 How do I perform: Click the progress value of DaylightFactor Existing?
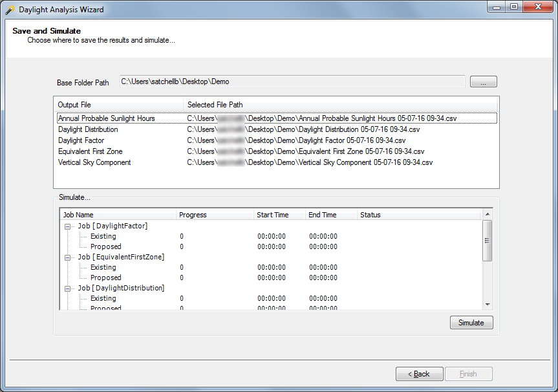click(x=182, y=236)
